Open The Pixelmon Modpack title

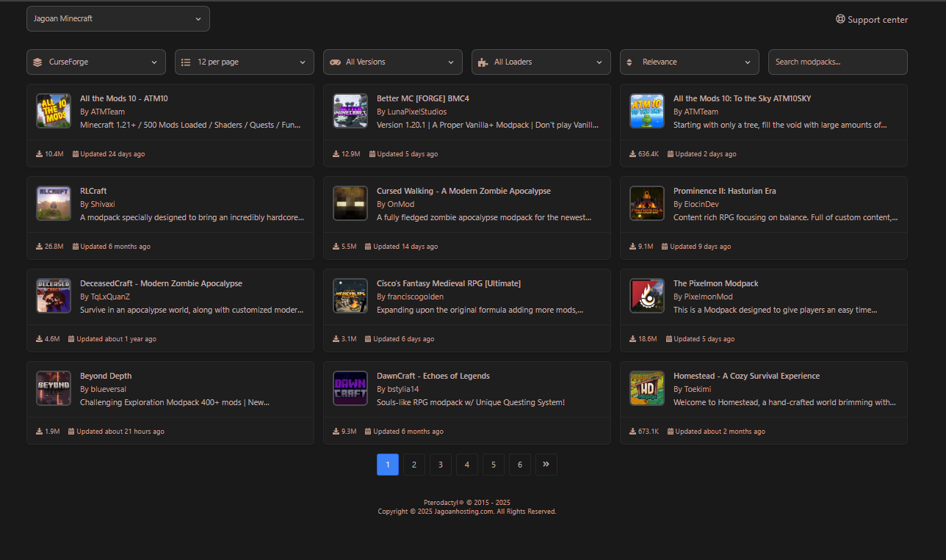pyautogui.click(x=716, y=283)
